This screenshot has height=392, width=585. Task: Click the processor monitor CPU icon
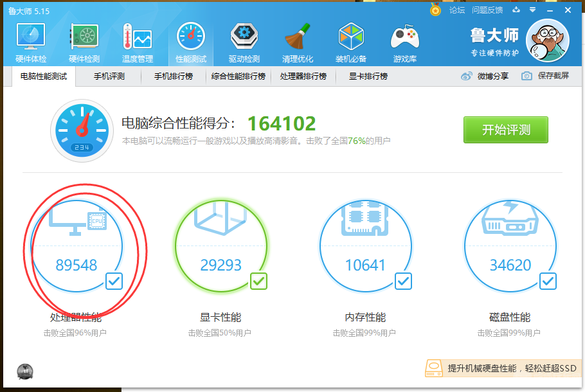coord(78,220)
